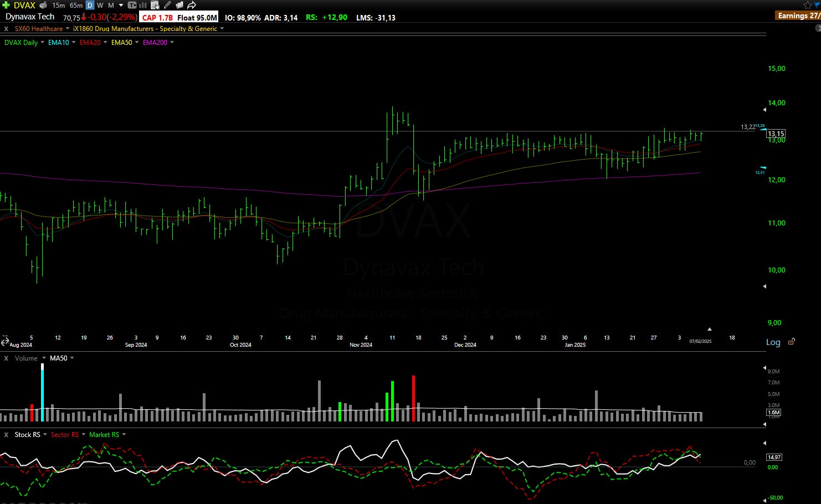Screen dimensions: 821x504
Task: Click the Earnings 27/ badge
Action: coord(799,16)
